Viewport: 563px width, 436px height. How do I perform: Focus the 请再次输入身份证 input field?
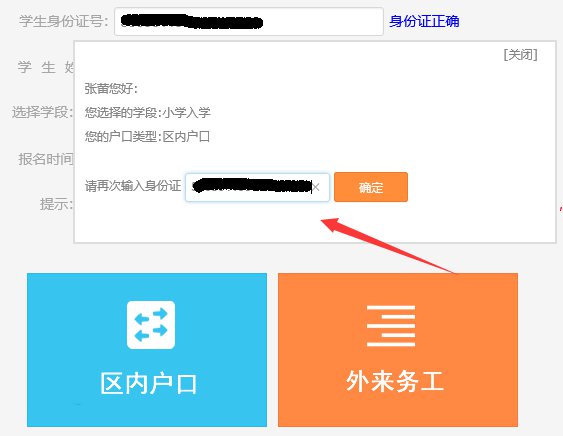(x=257, y=187)
